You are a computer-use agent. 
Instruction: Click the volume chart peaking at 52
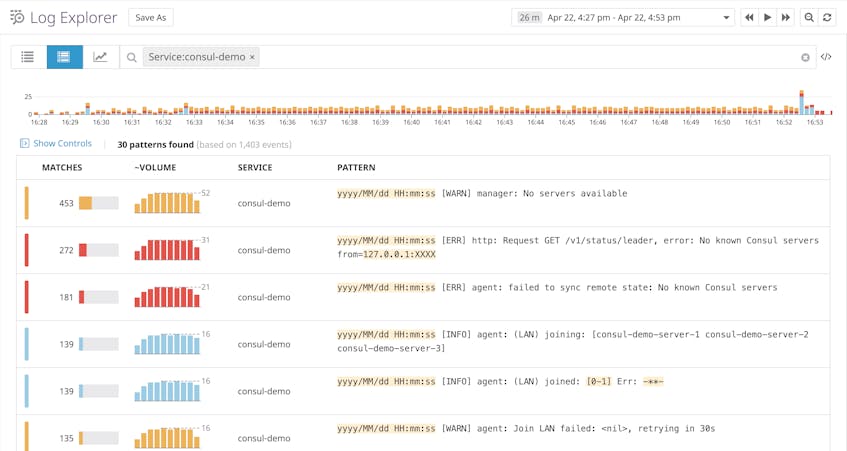coord(167,203)
